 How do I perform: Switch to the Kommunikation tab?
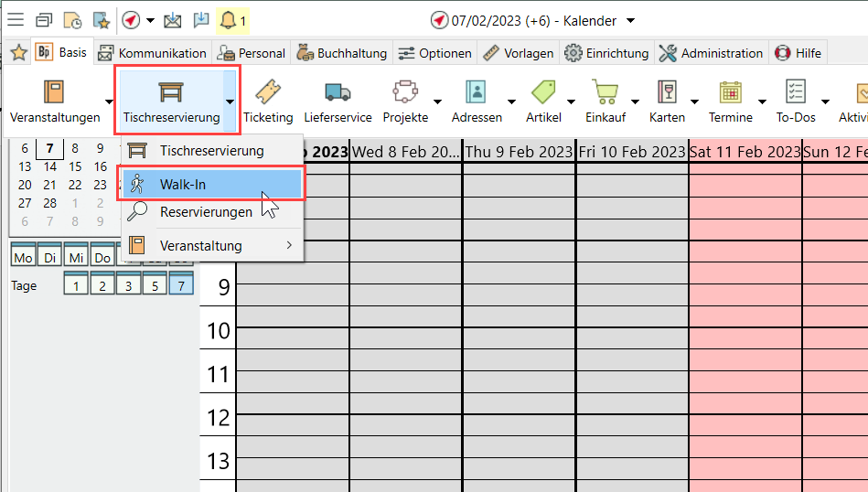click(154, 53)
